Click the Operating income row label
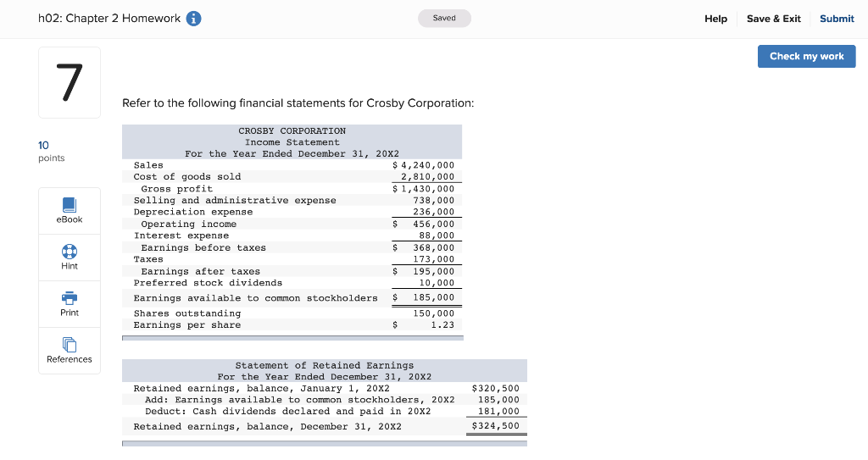Viewport: 868px width, 460px height. (189, 224)
